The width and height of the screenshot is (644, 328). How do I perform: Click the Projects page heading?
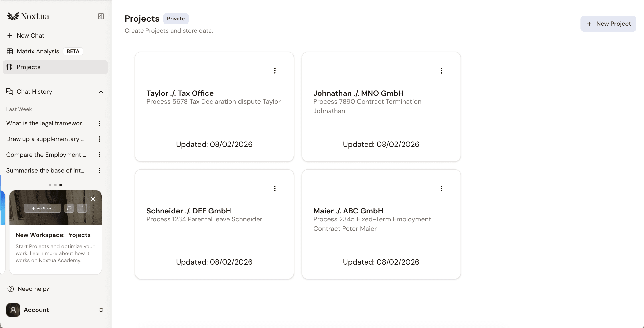pos(142,19)
